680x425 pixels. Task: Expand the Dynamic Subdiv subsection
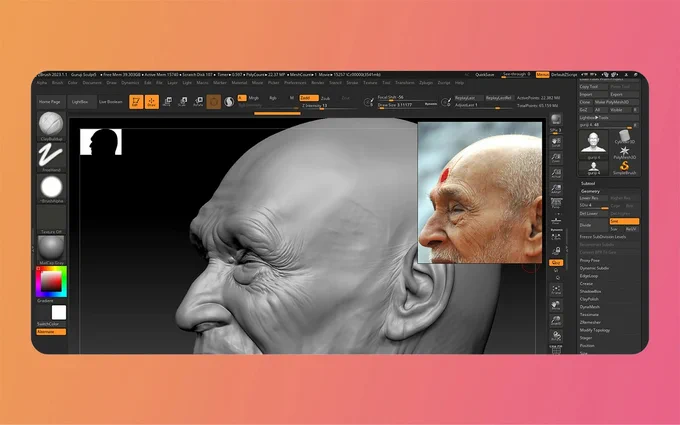coord(594,268)
